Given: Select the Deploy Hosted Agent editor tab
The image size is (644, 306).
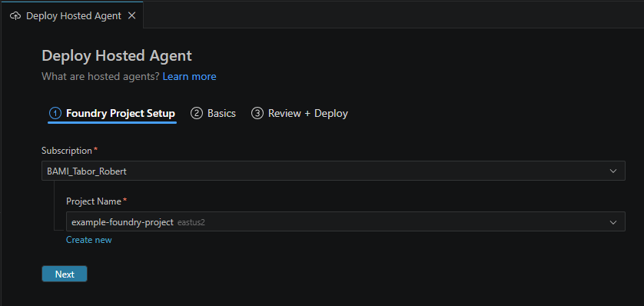Looking at the screenshot, I should 72,15.
